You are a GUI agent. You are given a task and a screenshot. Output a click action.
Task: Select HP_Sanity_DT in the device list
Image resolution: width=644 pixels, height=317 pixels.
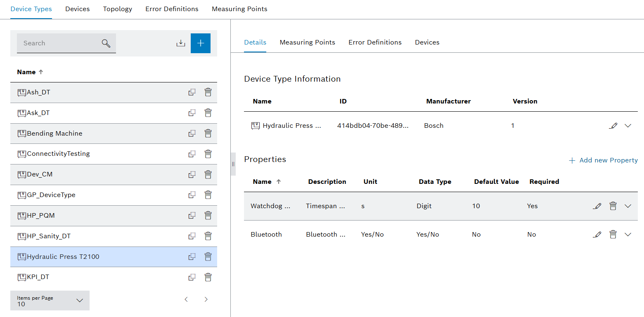tap(49, 236)
